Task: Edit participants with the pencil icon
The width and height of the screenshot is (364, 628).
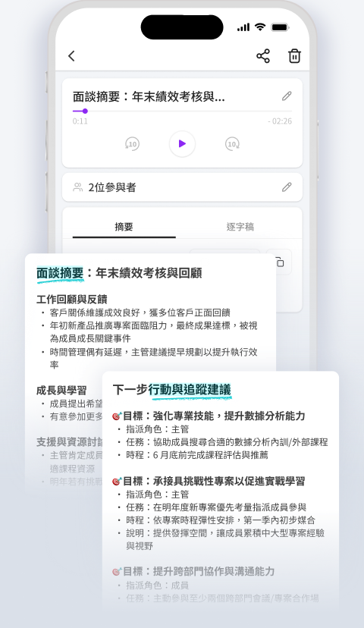Action: point(287,187)
